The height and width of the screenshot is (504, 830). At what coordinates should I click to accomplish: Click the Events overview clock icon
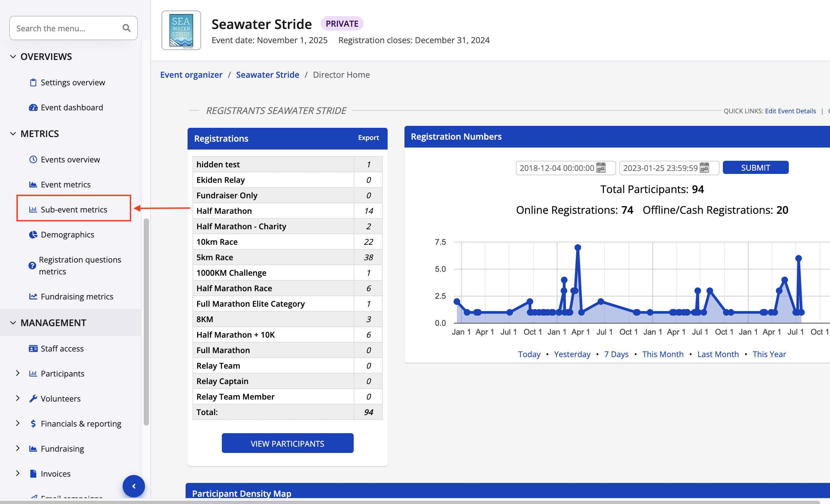click(x=33, y=159)
